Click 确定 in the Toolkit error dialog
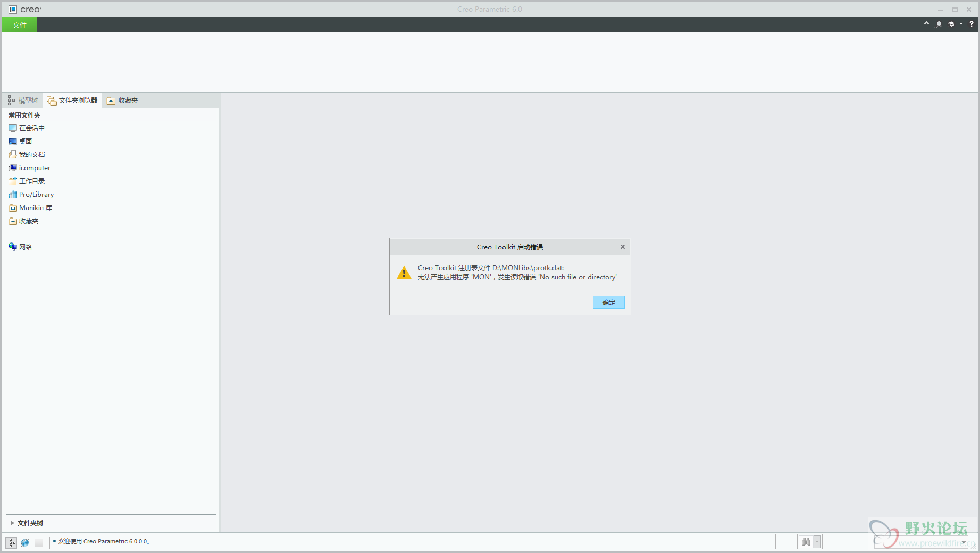980x553 pixels. point(608,302)
